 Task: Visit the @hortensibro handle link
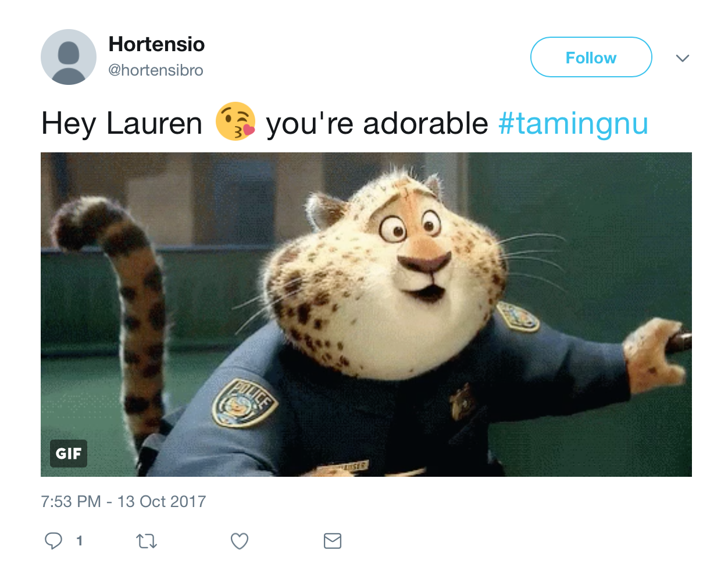[156, 70]
